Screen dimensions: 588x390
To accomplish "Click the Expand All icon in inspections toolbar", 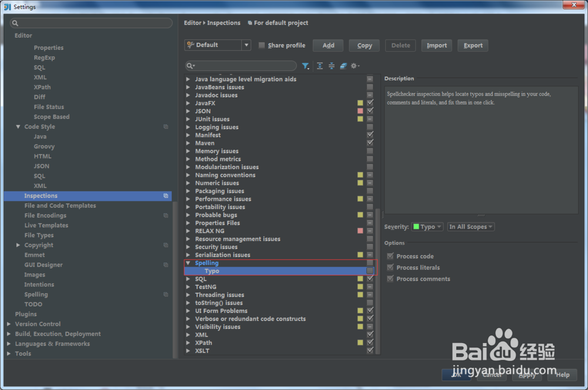I will [319, 66].
